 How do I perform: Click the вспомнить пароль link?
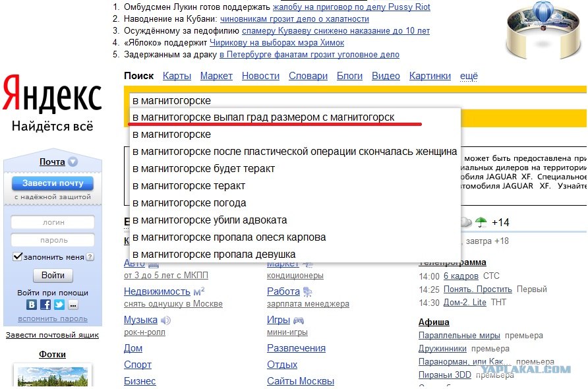pos(53,318)
